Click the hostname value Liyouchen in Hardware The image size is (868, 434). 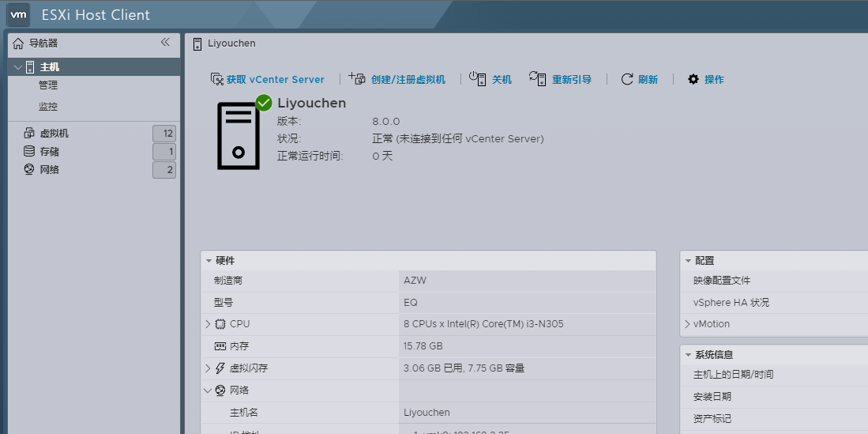(x=426, y=413)
